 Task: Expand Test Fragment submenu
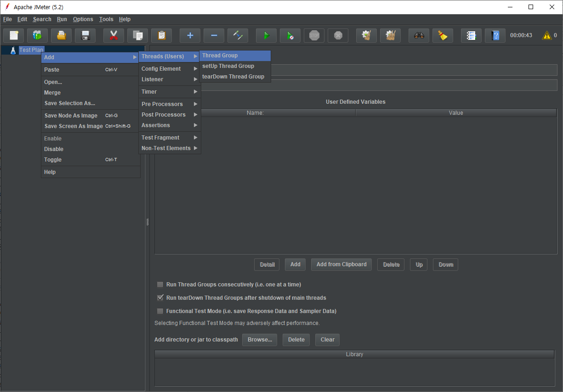170,138
